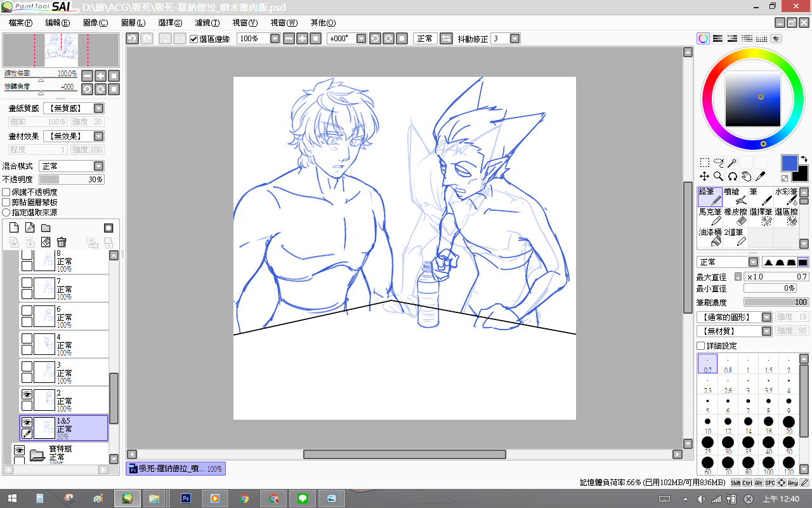The height and width of the screenshot is (508, 812).
Task: Hide layer 2 via eye icon
Action: click(x=27, y=394)
